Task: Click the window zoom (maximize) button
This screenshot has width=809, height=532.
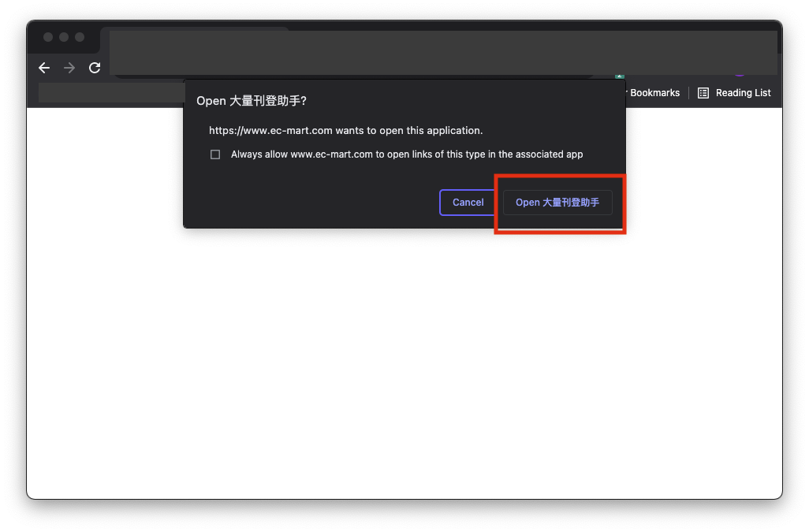Action: (x=80, y=37)
